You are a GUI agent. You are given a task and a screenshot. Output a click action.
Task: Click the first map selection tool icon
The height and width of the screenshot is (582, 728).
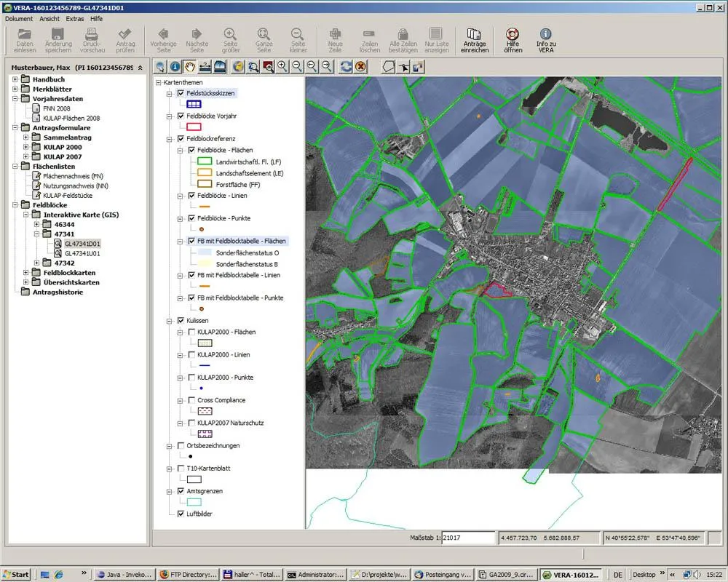[x=160, y=67]
